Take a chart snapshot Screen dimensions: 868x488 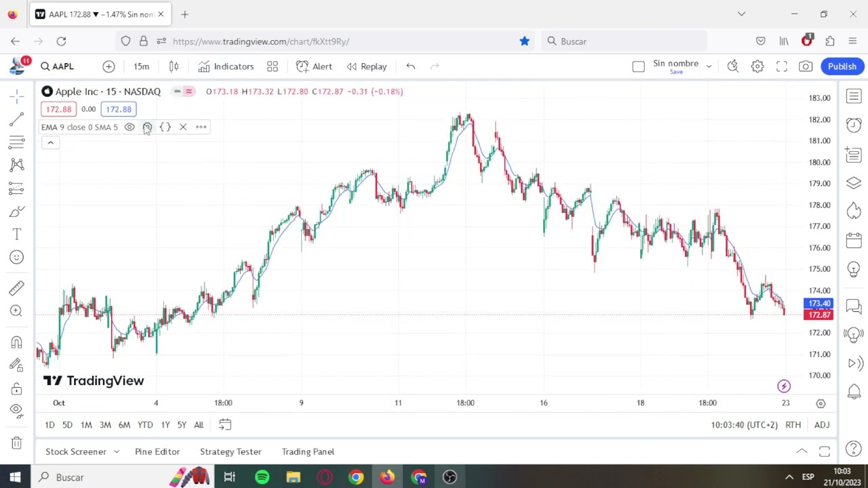pyautogui.click(x=806, y=66)
